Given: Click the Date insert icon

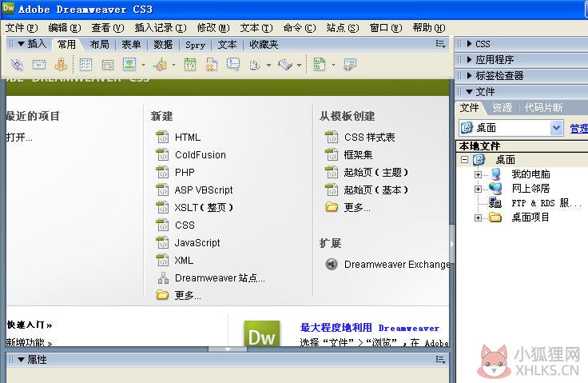Looking at the screenshot, I should (190, 65).
